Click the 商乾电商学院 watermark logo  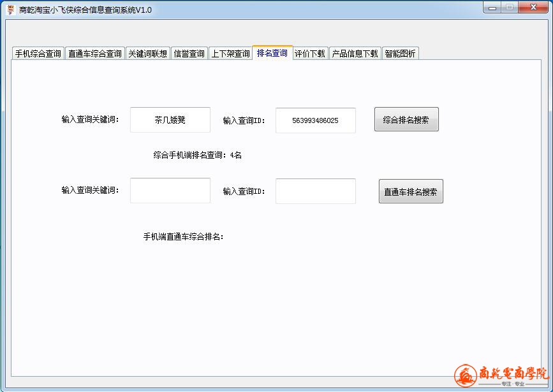coord(500,375)
